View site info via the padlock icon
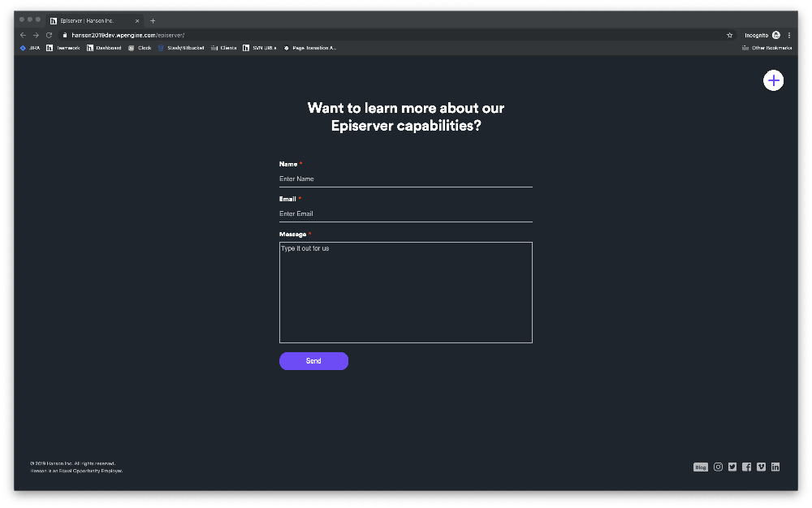Screen dimensions: 812x508 (65, 35)
